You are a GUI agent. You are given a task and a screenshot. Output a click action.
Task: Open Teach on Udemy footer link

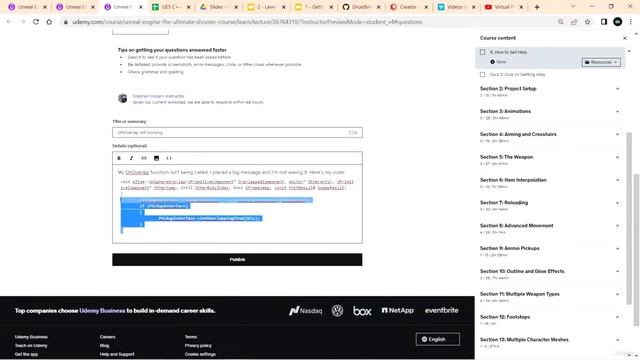tap(31, 346)
